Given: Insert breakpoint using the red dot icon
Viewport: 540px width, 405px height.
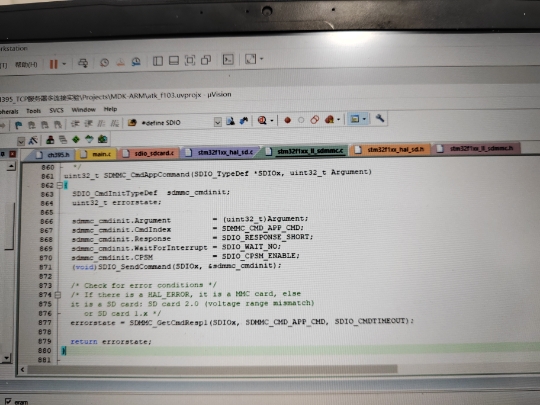Looking at the screenshot, I should tap(287, 120).
